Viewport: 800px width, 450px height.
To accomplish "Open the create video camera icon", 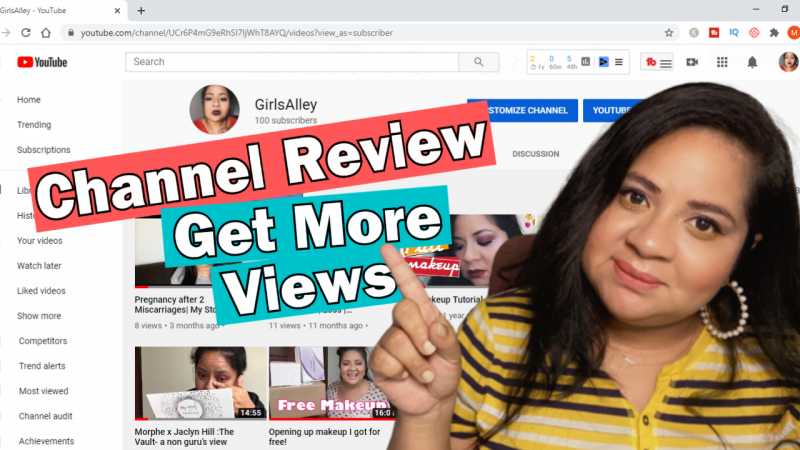I will click(691, 62).
